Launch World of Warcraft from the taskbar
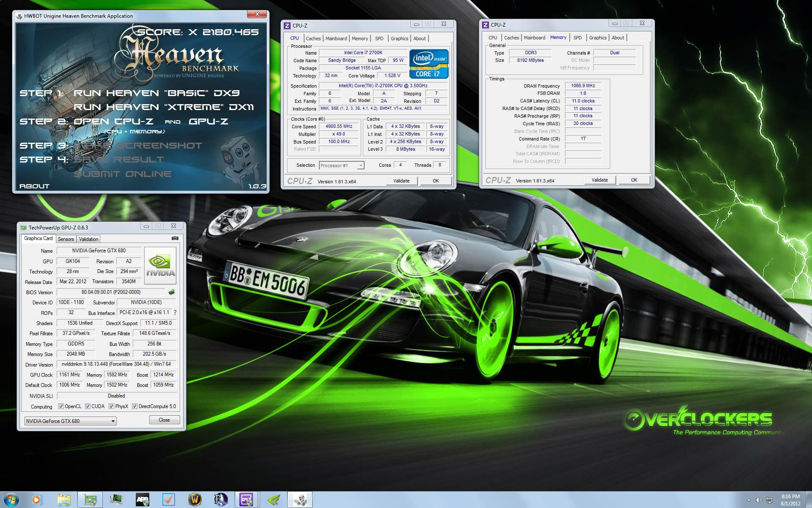This screenshot has width=812, height=508. pos(195,500)
